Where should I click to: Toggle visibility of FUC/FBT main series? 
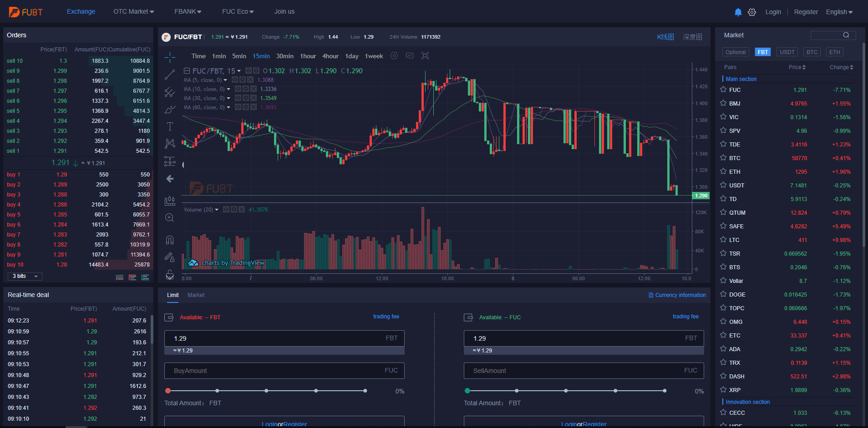tap(249, 70)
